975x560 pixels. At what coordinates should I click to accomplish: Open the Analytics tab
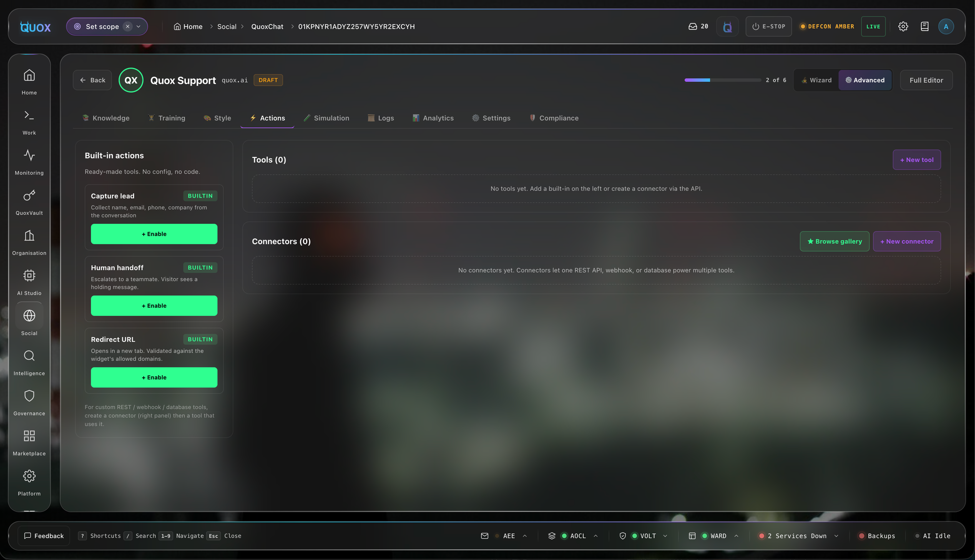click(433, 118)
